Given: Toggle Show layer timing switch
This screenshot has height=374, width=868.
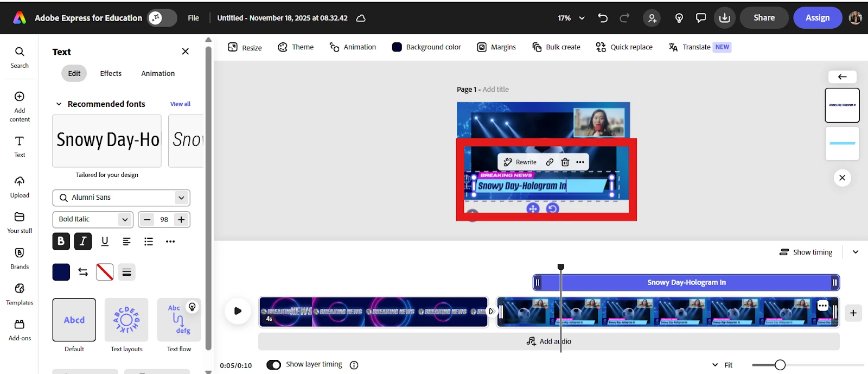Looking at the screenshot, I should (273, 365).
